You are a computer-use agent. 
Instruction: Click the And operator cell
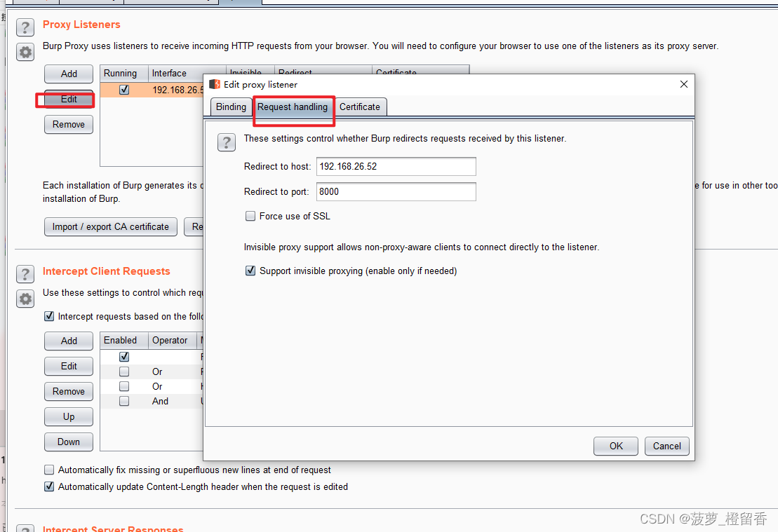[x=173, y=401]
